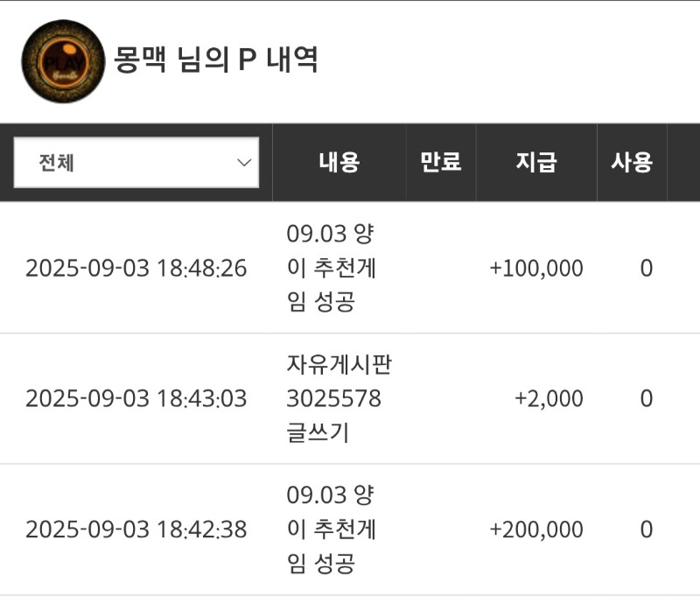Screen dimensions: 700x603
Task: Select the +2,000 payment amount
Action: point(549,399)
